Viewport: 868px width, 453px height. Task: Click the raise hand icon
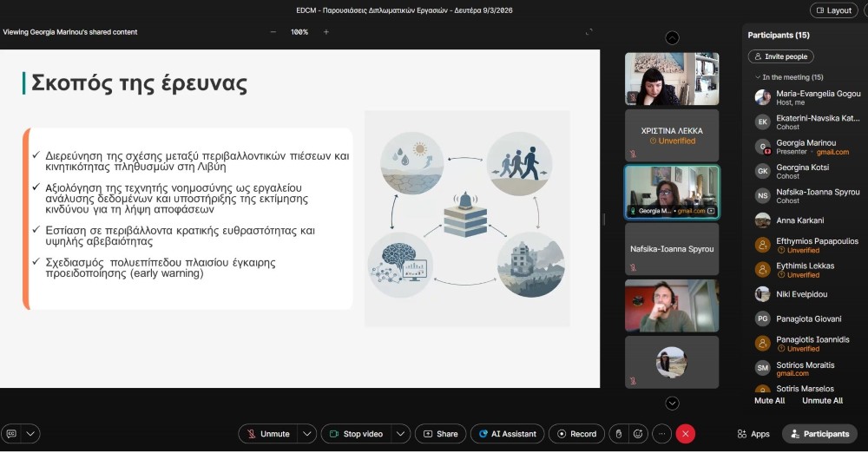coord(617,434)
